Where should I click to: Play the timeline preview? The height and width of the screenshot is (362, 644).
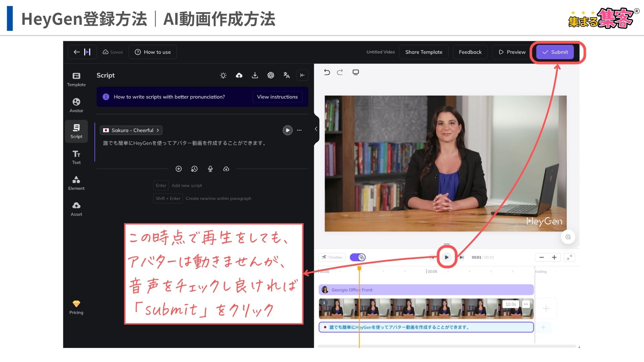click(x=447, y=257)
